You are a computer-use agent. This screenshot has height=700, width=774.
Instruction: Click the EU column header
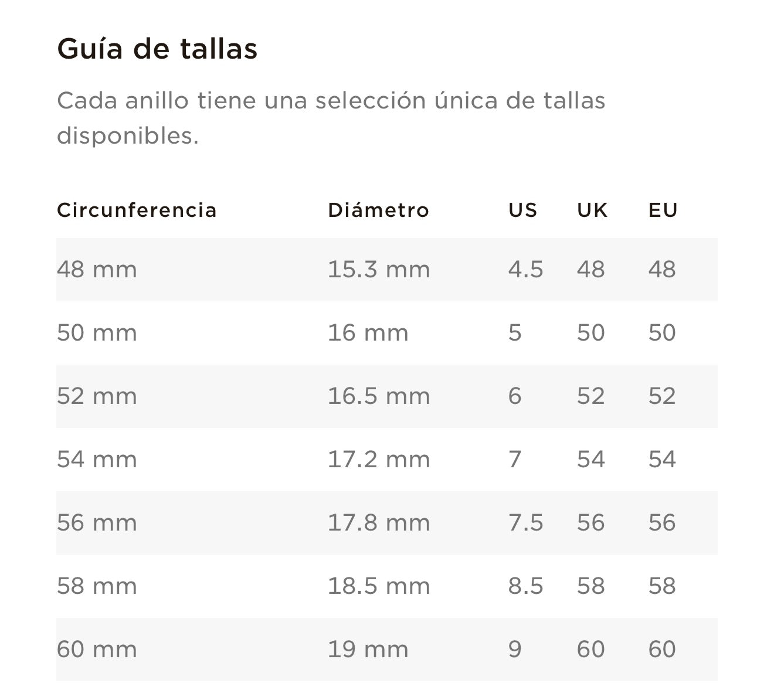coord(663,210)
